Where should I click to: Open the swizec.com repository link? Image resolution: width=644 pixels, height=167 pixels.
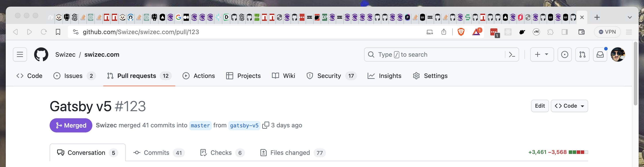[102, 54]
